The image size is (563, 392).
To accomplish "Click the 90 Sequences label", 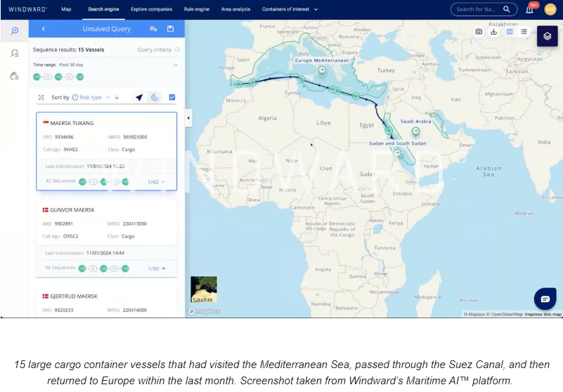I will point(60,268).
